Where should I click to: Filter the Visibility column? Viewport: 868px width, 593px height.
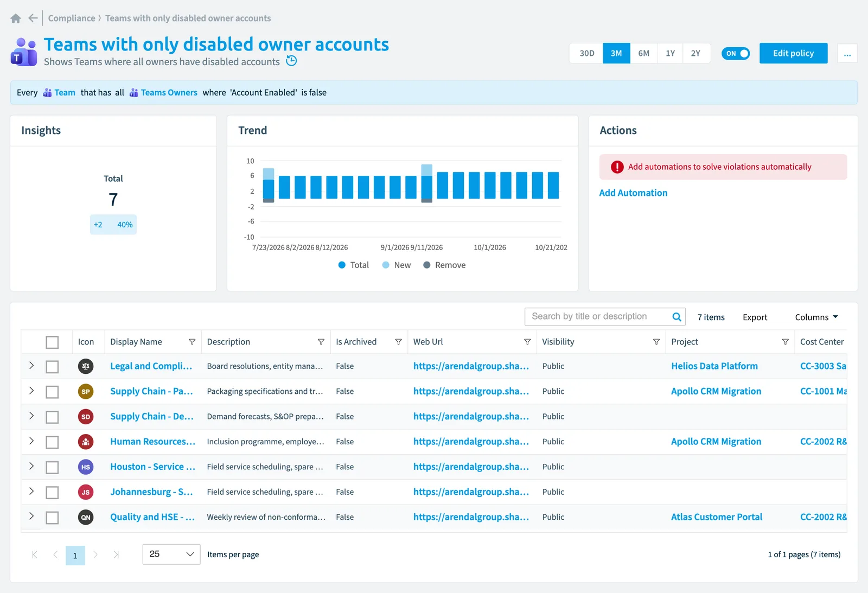[x=656, y=342]
